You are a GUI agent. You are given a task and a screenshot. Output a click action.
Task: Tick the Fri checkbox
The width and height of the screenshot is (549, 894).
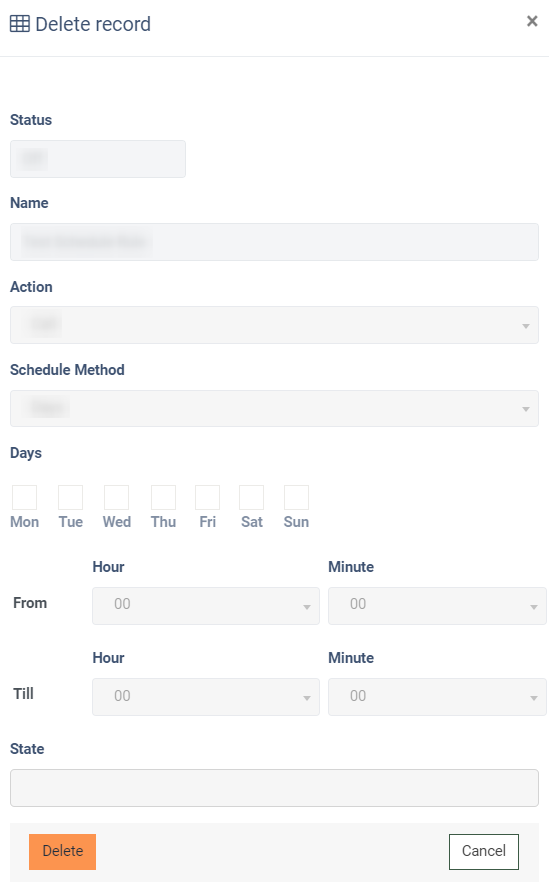tap(208, 497)
